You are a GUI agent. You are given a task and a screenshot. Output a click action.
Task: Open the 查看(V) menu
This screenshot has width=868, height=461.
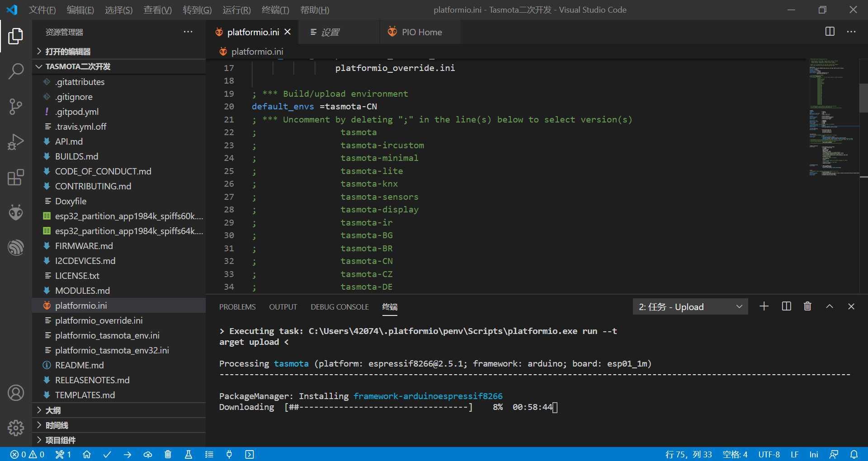click(x=158, y=10)
